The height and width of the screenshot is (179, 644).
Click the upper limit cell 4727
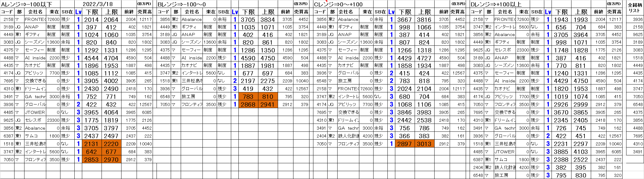tap(424, 58)
